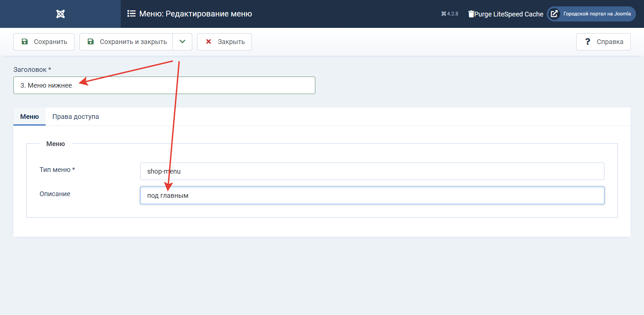
Task: Click the trash icon for LiteSpeed purge
Action: coord(471,14)
